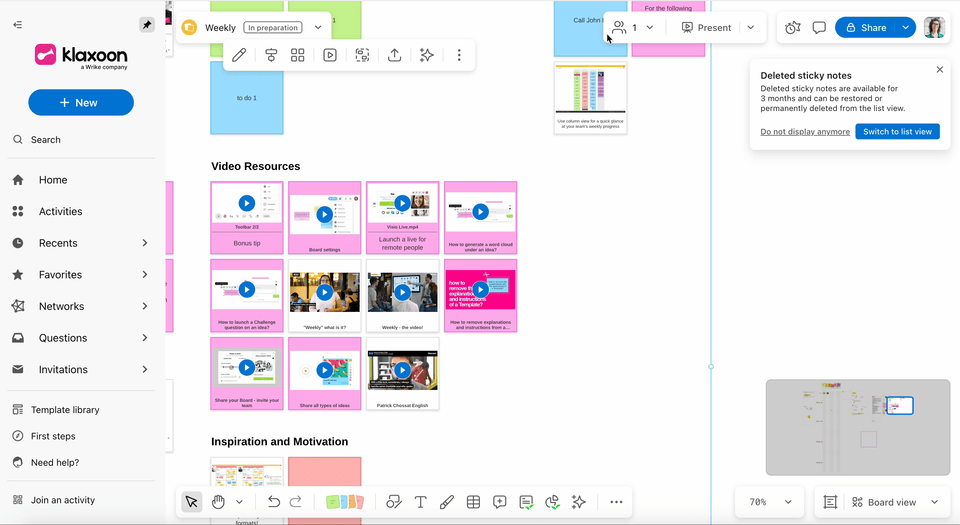Collapse the left sidebar menu

[18, 24]
